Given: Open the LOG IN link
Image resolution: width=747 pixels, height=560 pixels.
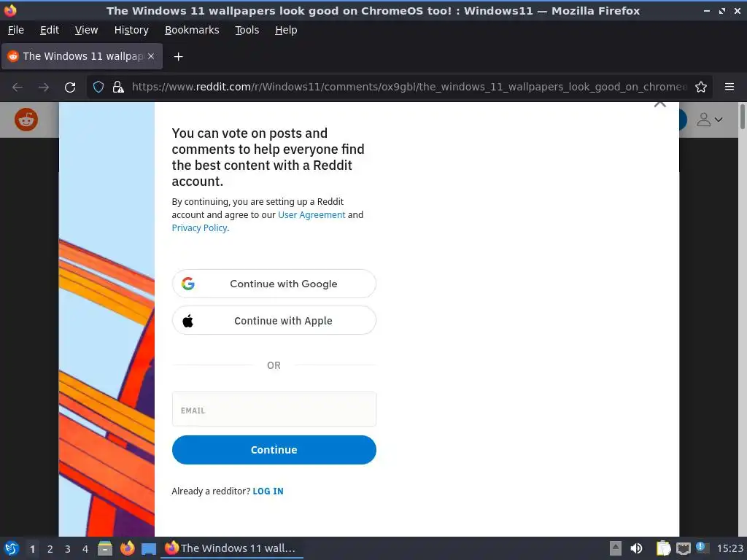Looking at the screenshot, I should click(268, 491).
